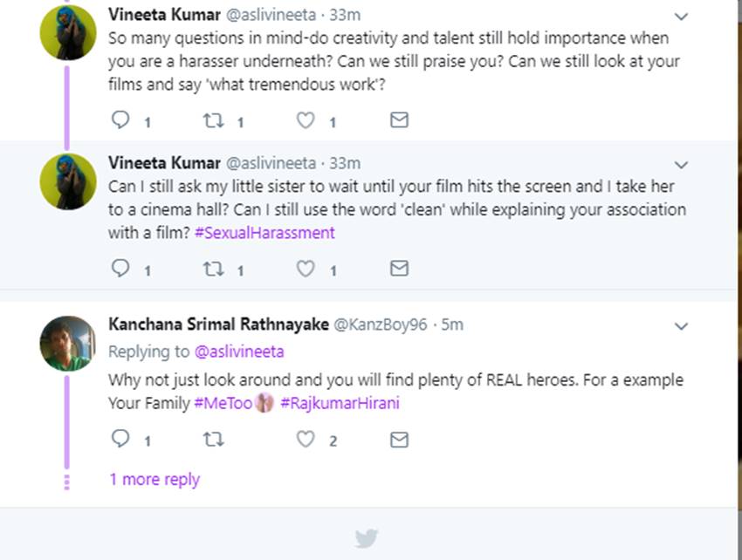Show '1 more reply' in thread
Viewport: 742px width, 560px height.
155,480
